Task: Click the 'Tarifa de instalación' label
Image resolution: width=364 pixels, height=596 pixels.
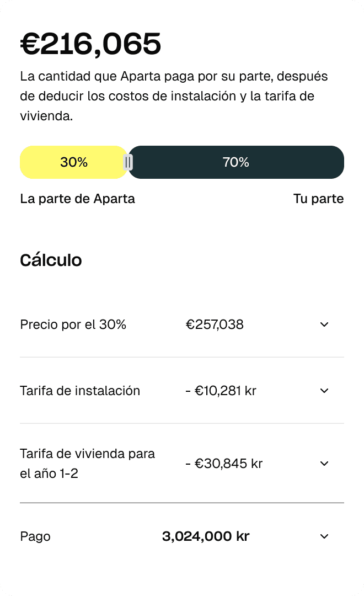Action: click(x=80, y=391)
